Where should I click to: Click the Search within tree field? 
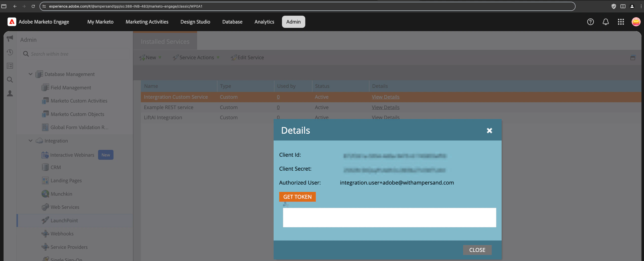pos(75,54)
